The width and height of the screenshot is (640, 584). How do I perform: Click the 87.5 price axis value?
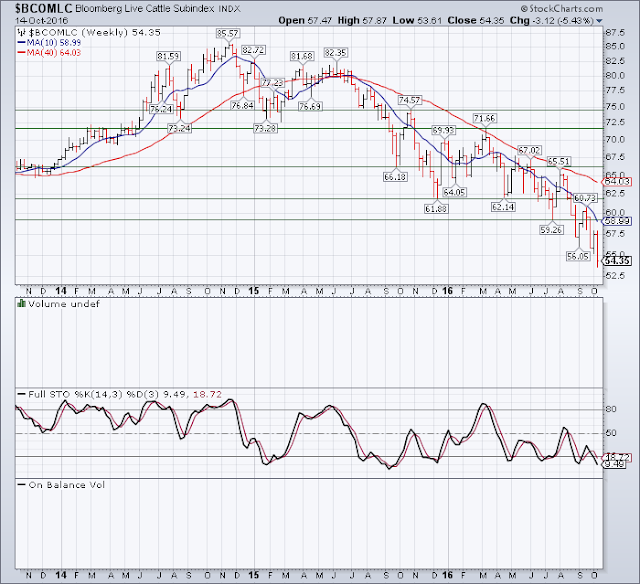615,33
